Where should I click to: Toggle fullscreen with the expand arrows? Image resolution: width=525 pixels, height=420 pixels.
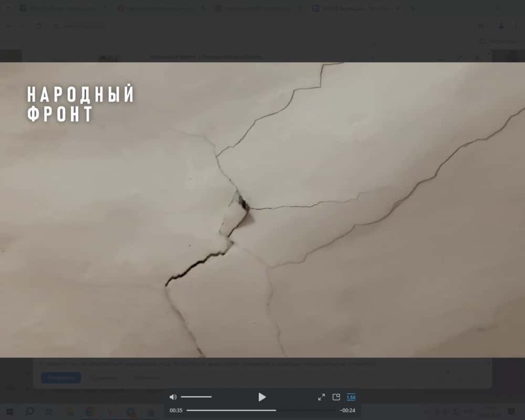tap(321, 397)
